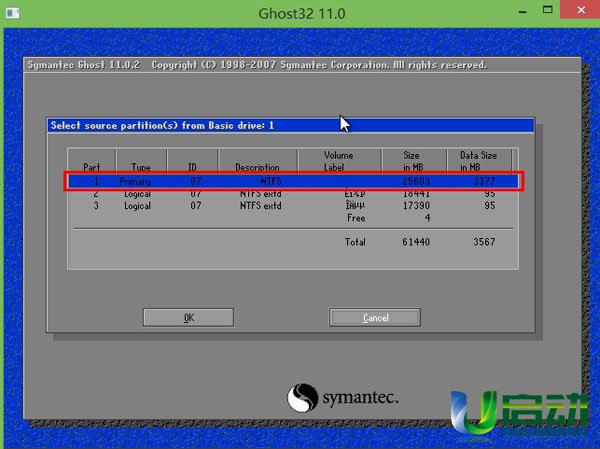Screen dimensions: 600x449
Task: Select partition 2 Logical row with size 18441
Action: coord(293,194)
